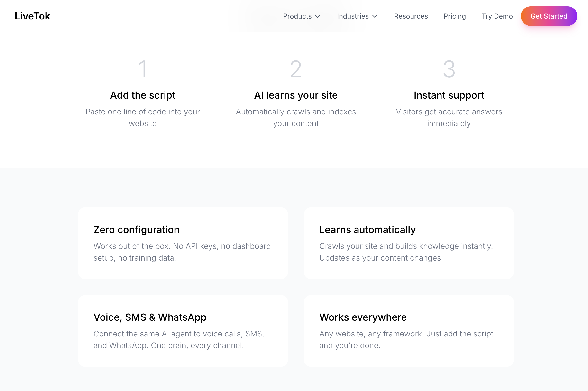This screenshot has width=588, height=391.
Task: Expand the Products dropdown chevron
Action: point(318,17)
